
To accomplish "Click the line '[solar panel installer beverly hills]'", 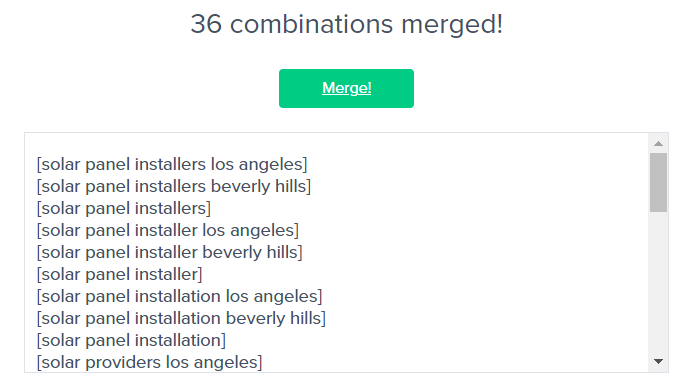I will pyautogui.click(x=169, y=252).
